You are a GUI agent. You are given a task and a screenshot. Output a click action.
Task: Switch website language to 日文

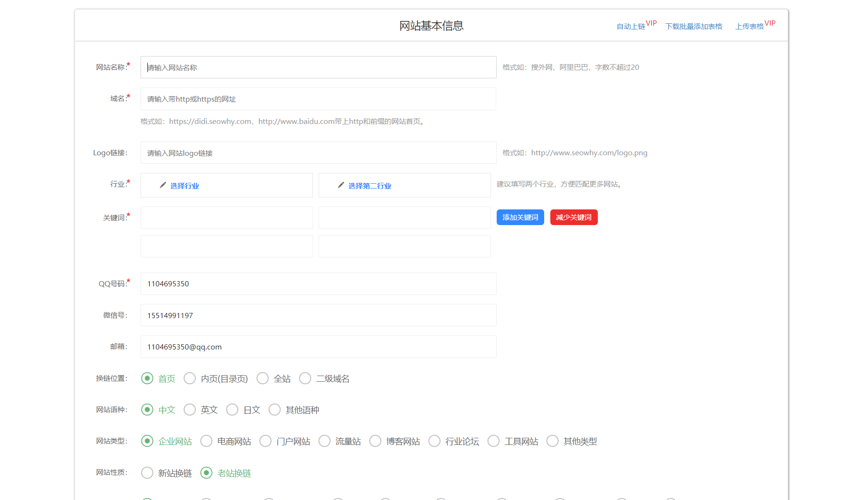tap(232, 409)
